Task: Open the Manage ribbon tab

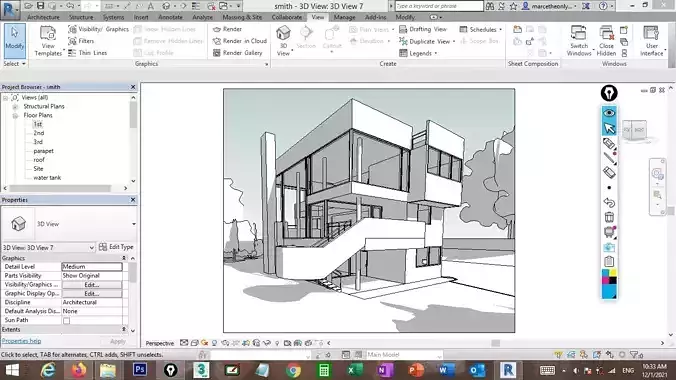Action: pyautogui.click(x=344, y=17)
